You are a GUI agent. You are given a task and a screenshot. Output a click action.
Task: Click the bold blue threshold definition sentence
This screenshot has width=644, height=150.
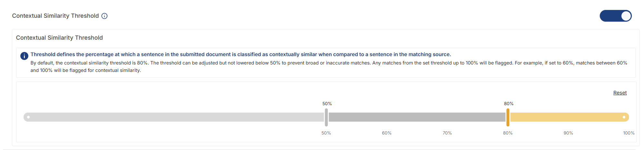tap(241, 55)
